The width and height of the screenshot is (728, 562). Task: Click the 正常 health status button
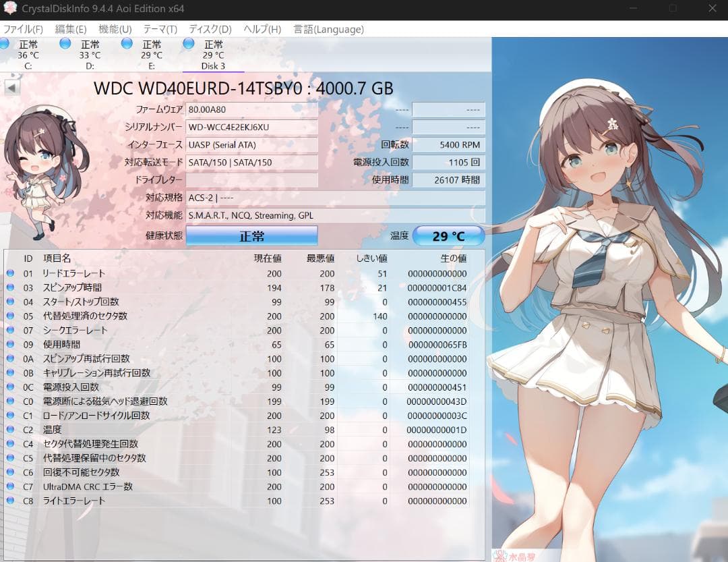[x=251, y=236]
